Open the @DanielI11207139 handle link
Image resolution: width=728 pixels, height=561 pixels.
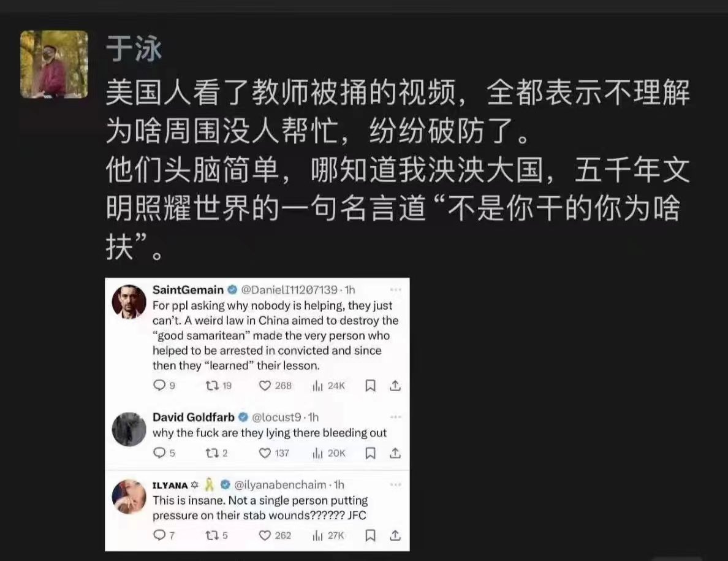point(289,290)
